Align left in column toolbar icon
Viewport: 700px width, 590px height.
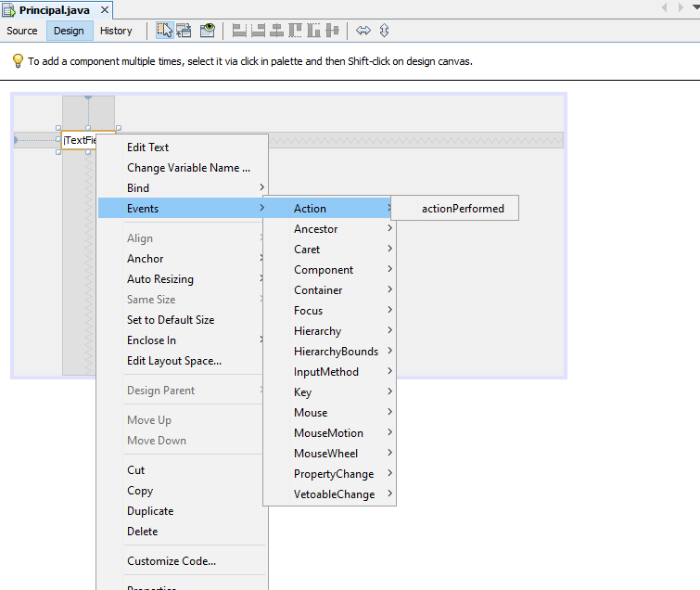coord(239,31)
